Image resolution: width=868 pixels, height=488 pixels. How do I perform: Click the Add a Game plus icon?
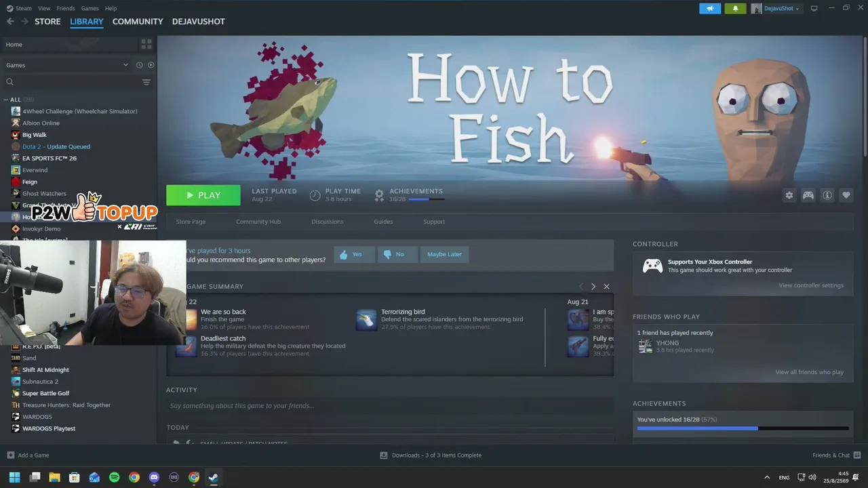(x=10, y=455)
